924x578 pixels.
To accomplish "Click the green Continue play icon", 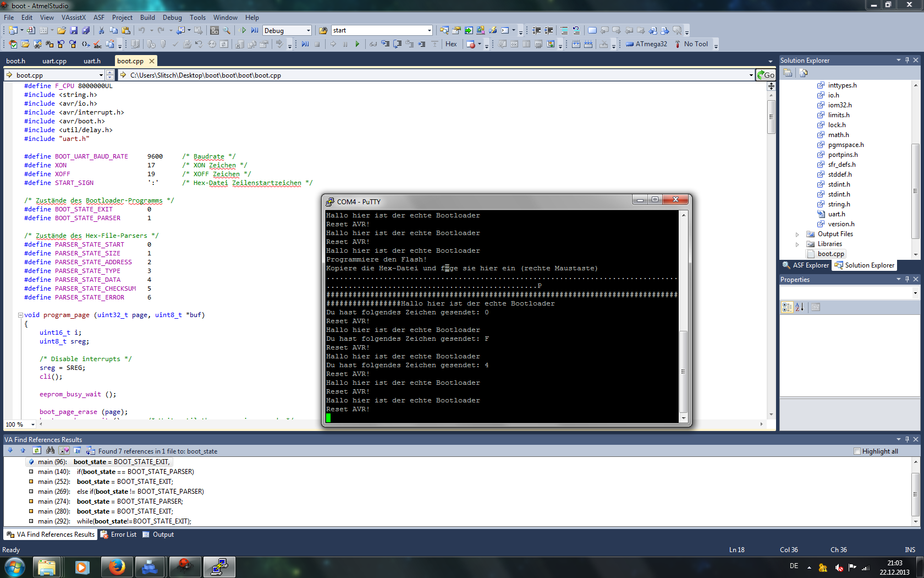I will click(357, 44).
